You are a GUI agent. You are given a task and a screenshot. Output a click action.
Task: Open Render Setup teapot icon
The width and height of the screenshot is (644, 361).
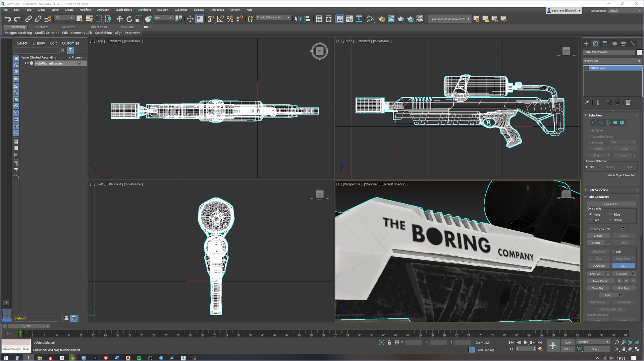381,19
